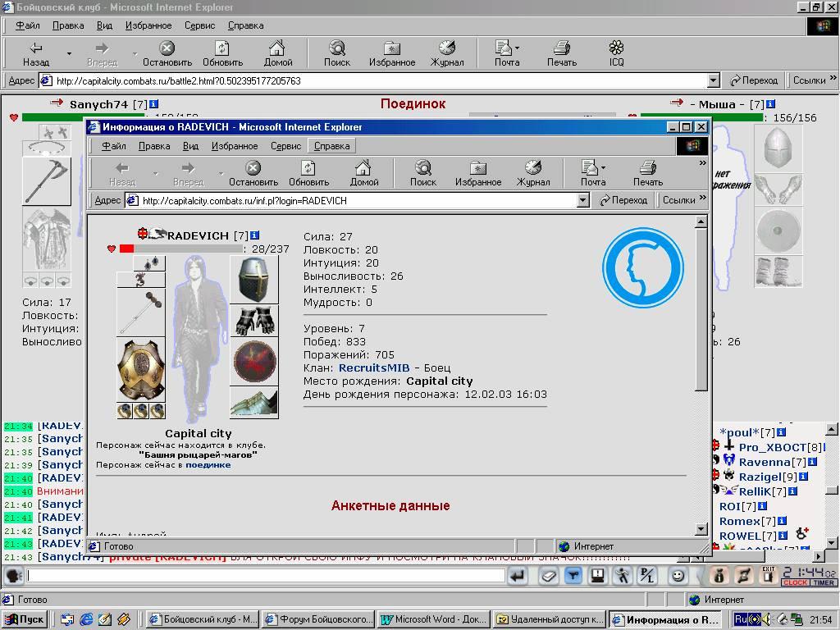Screen dimensions: 840x630
Task: Go Home in the RADEVICH info window toolbar
Action: pos(363,174)
